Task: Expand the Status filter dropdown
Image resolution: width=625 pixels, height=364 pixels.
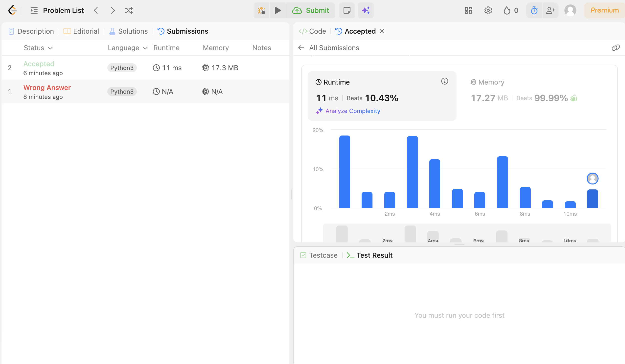Action: tap(38, 48)
